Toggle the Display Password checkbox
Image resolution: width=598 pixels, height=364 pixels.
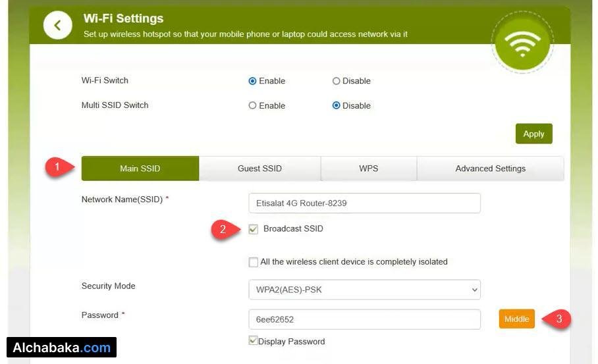(253, 341)
